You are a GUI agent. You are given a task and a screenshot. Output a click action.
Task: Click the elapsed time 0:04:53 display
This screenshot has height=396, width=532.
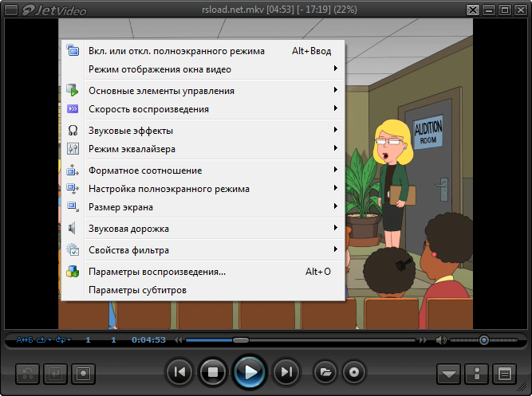[x=148, y=339]
